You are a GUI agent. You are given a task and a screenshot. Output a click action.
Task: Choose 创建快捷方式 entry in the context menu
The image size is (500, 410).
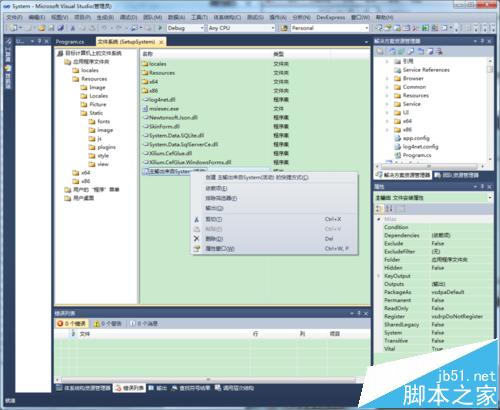pyautogui.click(x=257, y=178)
